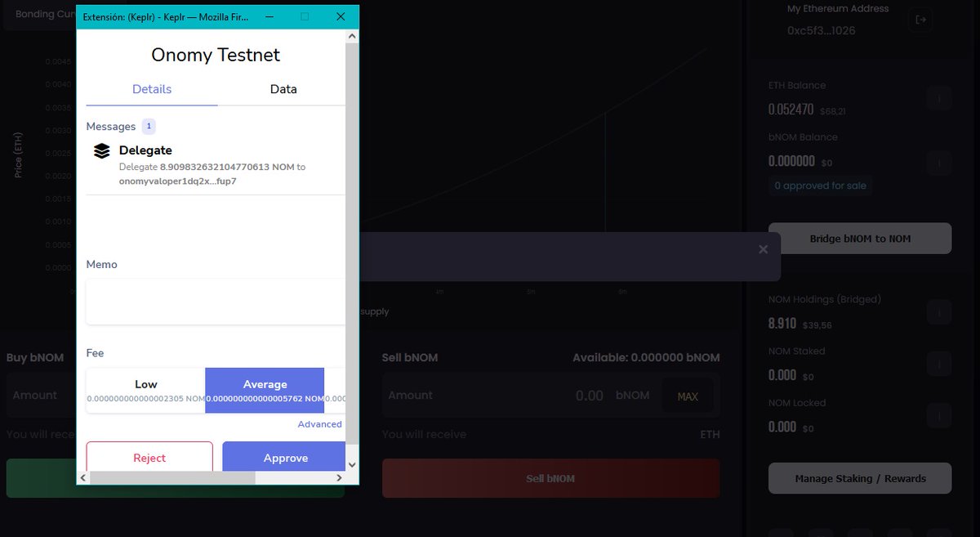Open the NOM Locked info icon
The width and height of the screenshot is (980, 537).
[x=939, y=415]
